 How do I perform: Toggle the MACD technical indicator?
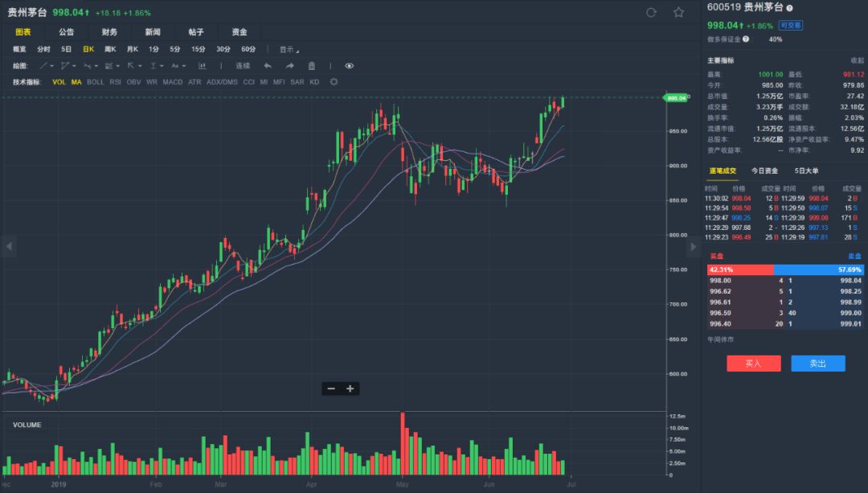173,82
